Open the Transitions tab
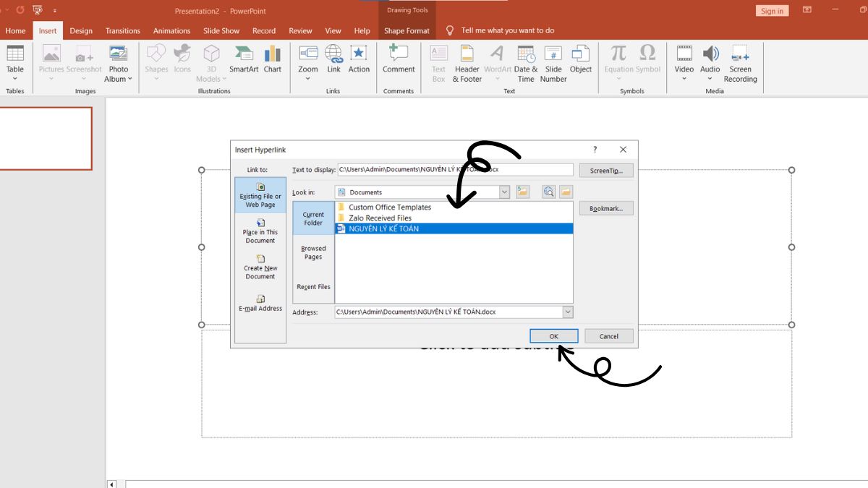Screen dimensions: 868x488 click(123, 30)
